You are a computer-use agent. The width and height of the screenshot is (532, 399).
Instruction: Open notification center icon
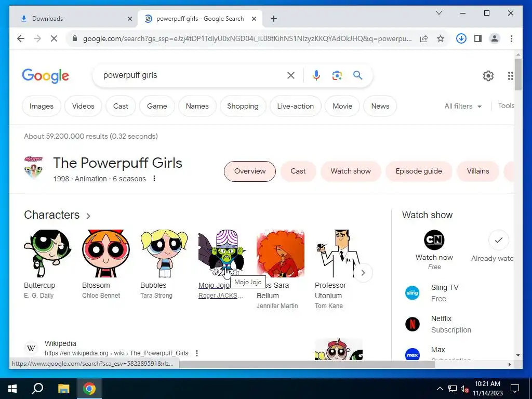click(x=515, y=389)
